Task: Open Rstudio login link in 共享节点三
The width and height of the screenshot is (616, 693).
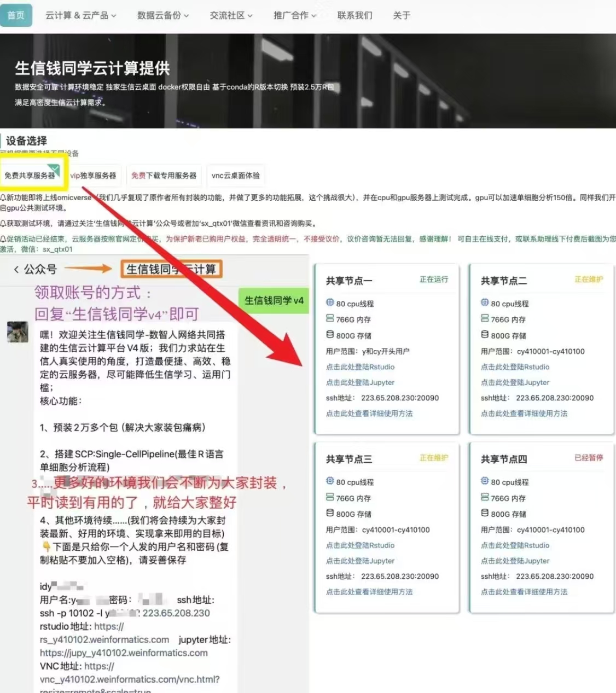Action: pyautogui.click(x=361, y=545)
